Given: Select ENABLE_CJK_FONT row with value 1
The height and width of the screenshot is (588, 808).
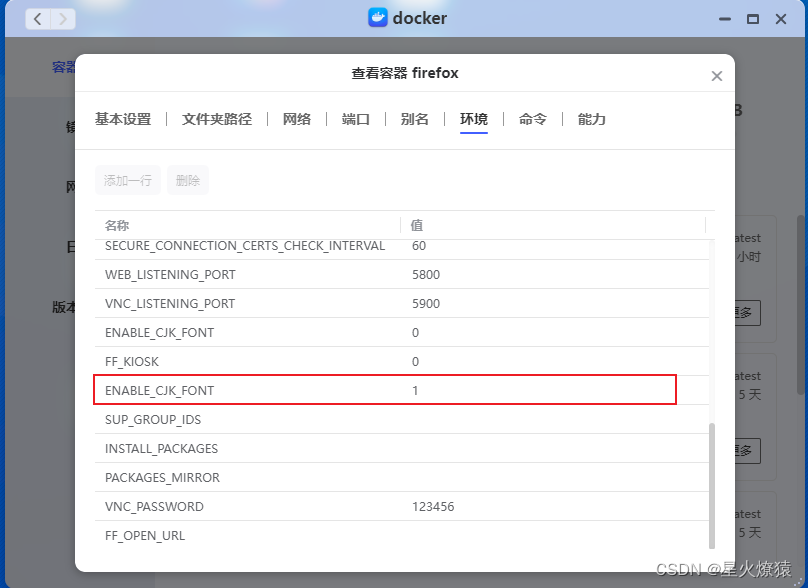Looking at the screenshot, I should 401,391.
